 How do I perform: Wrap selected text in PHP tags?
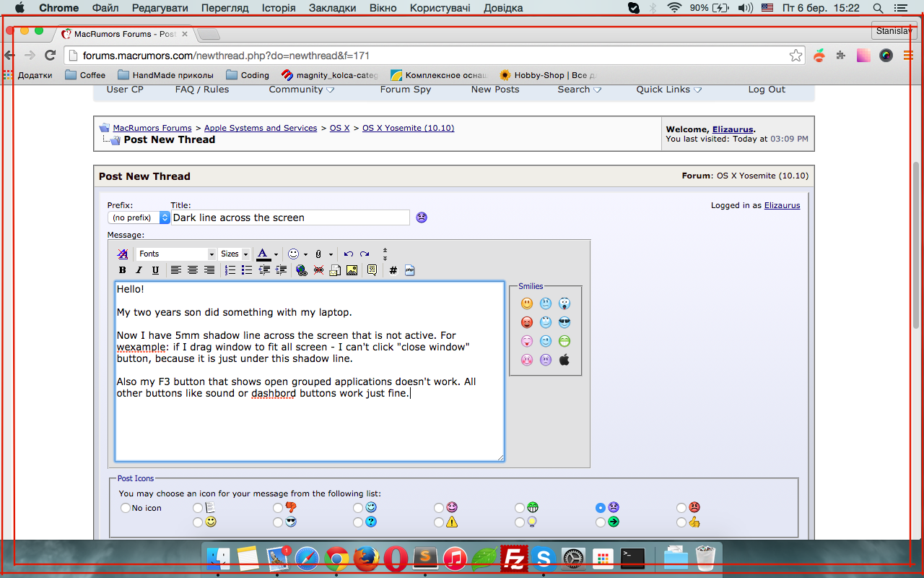click(410, 270)
